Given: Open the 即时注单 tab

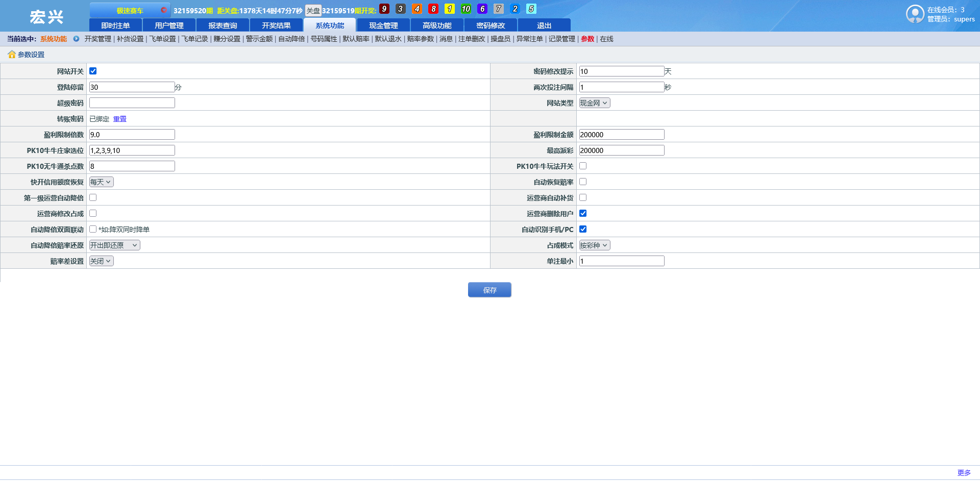Looking at the screenshot, I should tap(115, 25).
